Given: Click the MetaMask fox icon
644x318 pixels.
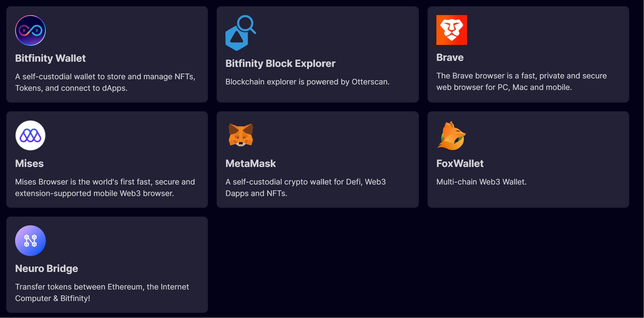Looking at the screenshot, I should point(241,135).
